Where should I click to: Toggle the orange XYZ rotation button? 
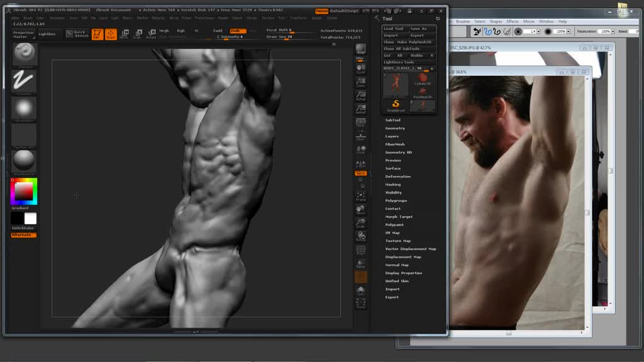click(360, 173)
